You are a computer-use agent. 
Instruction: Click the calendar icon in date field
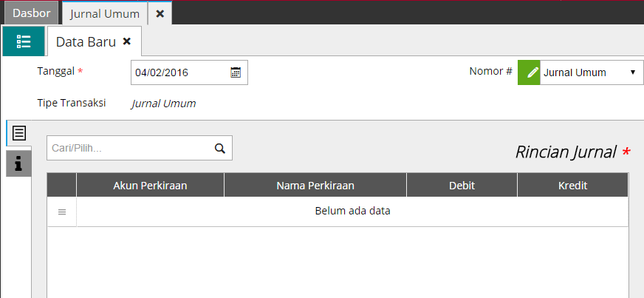pos(236,72)
